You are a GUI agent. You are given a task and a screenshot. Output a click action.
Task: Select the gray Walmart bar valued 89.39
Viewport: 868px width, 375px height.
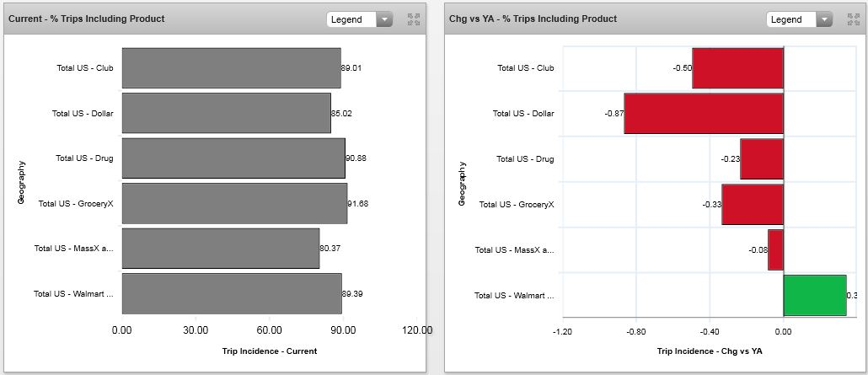pyautogui.click(x=232, y=293)
